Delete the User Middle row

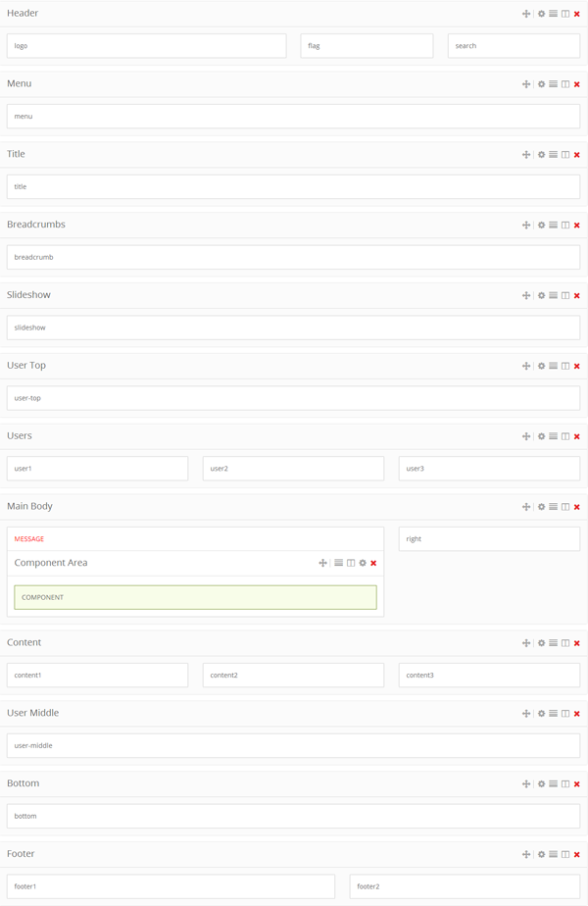pyautogui.click(x=576, y=714)
